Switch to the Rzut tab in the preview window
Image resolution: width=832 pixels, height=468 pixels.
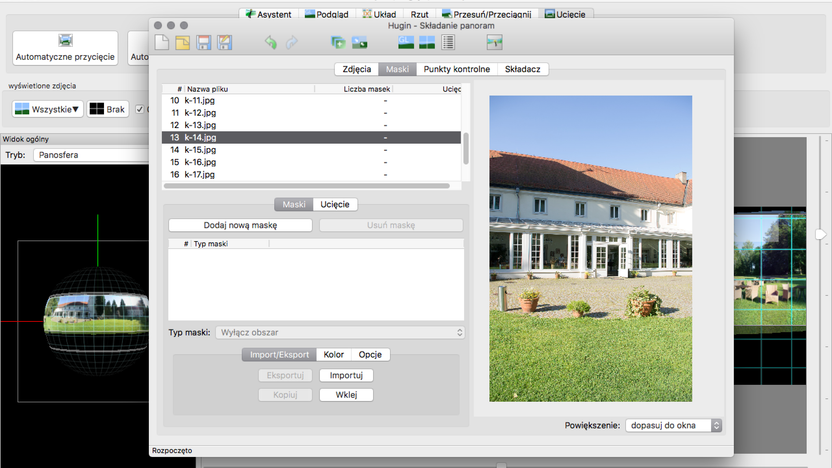click(x=419, y=14)
